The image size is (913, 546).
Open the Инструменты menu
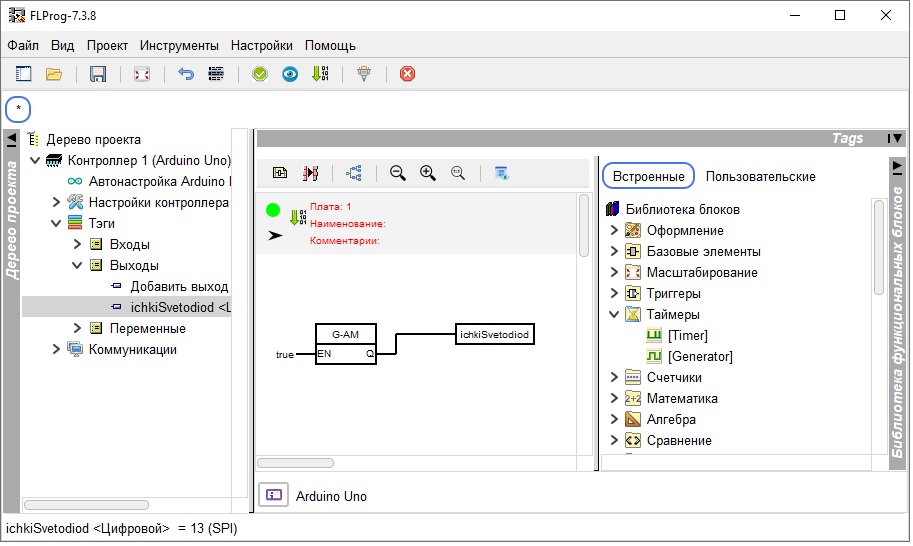179,45
